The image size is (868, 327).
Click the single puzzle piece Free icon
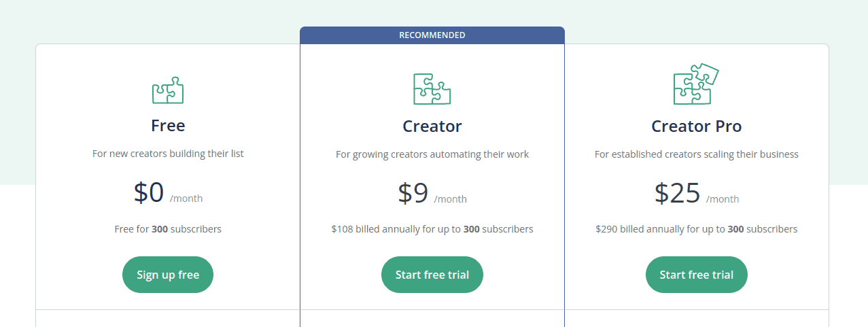point(168,90)
